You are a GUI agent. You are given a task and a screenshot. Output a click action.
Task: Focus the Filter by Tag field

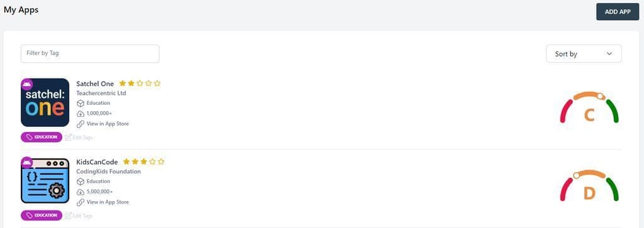point(90,54)
